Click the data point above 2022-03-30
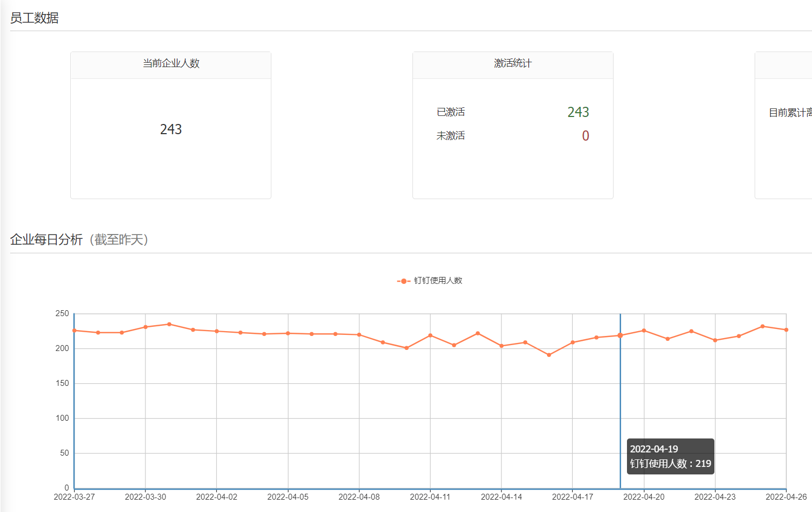 (145, 327)
